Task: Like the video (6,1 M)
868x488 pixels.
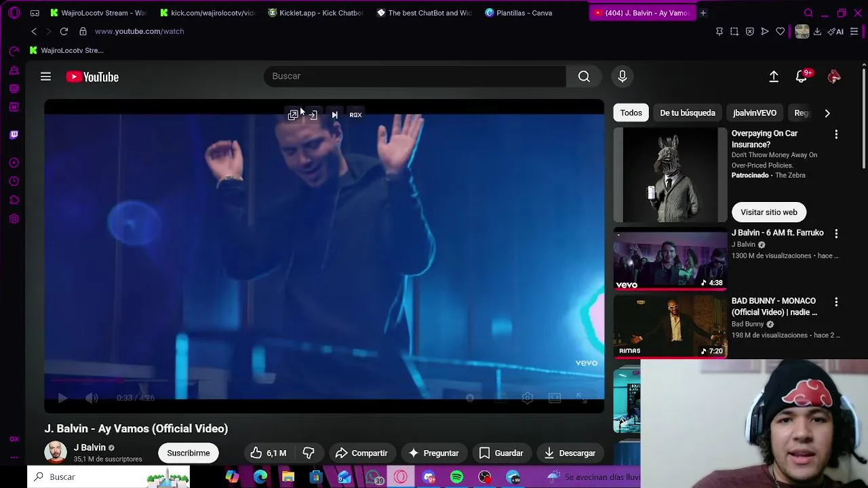Action: 269,453
